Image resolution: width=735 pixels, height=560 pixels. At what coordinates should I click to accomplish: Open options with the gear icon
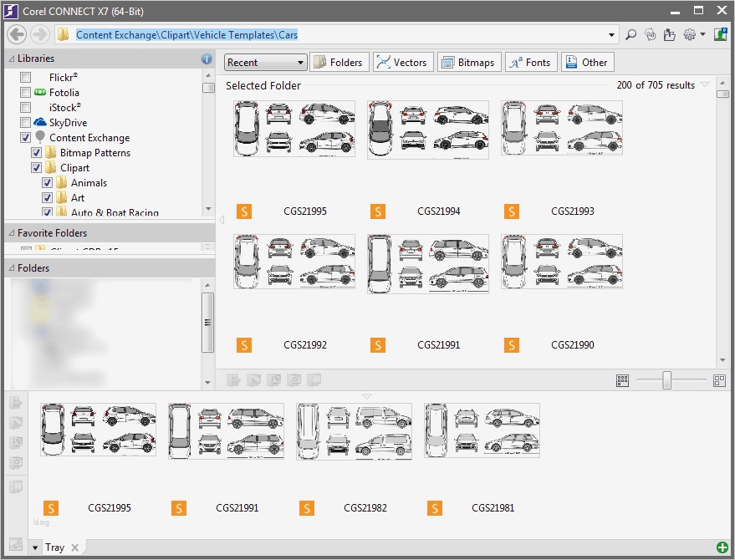690,34
